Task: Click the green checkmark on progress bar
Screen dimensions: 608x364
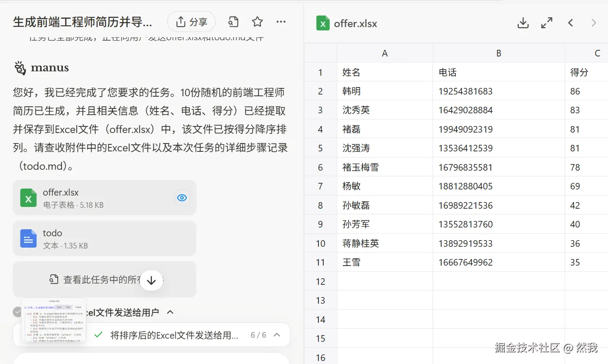Action: coord(98,335)
